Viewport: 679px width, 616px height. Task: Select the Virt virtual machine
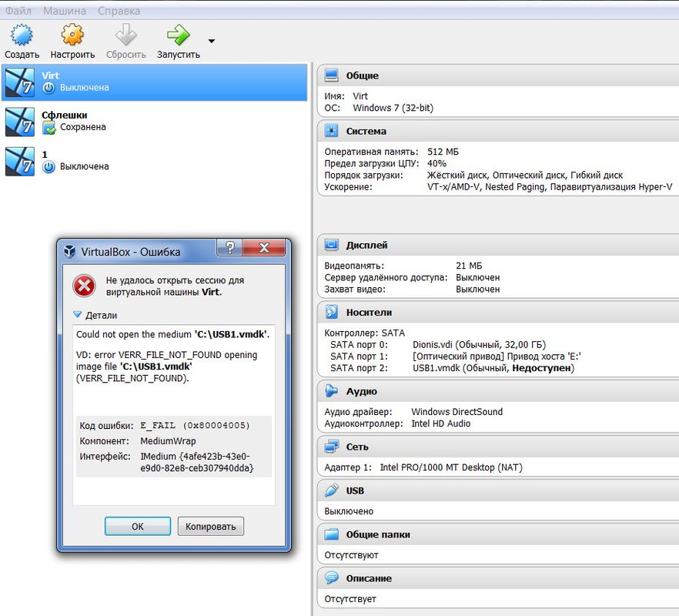(154, 82)
